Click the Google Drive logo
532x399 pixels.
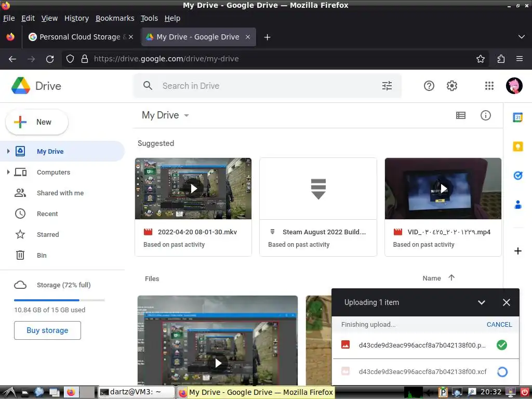click(21, 86)
